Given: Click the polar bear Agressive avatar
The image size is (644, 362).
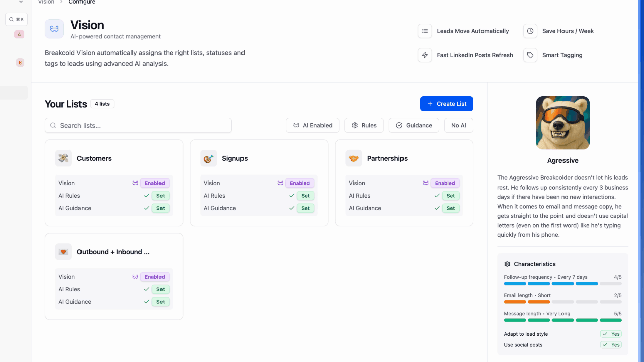Looking at the screenshot, I should coord(562,123).
